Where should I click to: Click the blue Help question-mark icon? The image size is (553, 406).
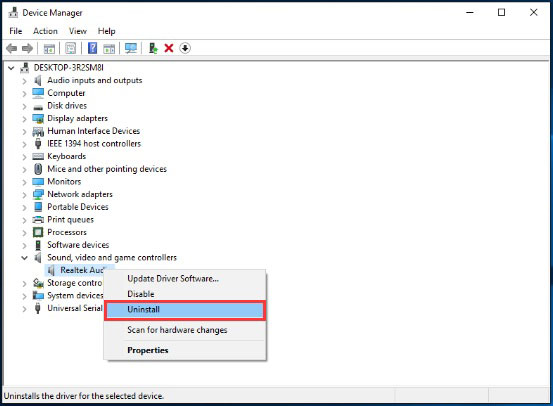(x=92, y=48)
